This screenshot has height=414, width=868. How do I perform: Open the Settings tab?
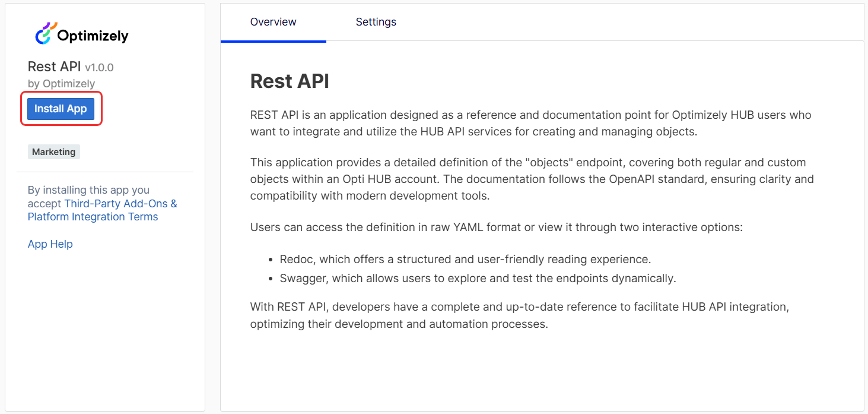point(376,22)
